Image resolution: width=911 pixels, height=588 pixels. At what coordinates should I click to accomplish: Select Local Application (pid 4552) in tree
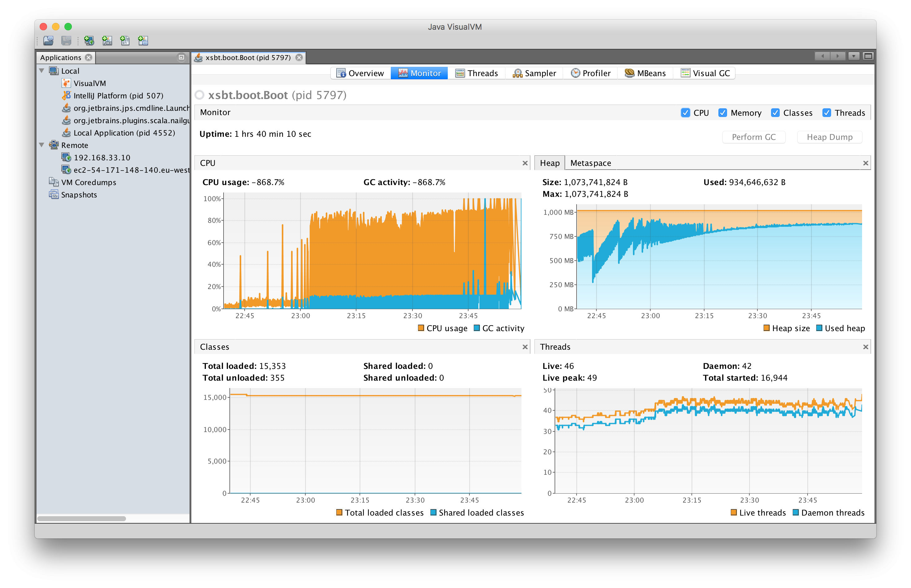(124, 132)
